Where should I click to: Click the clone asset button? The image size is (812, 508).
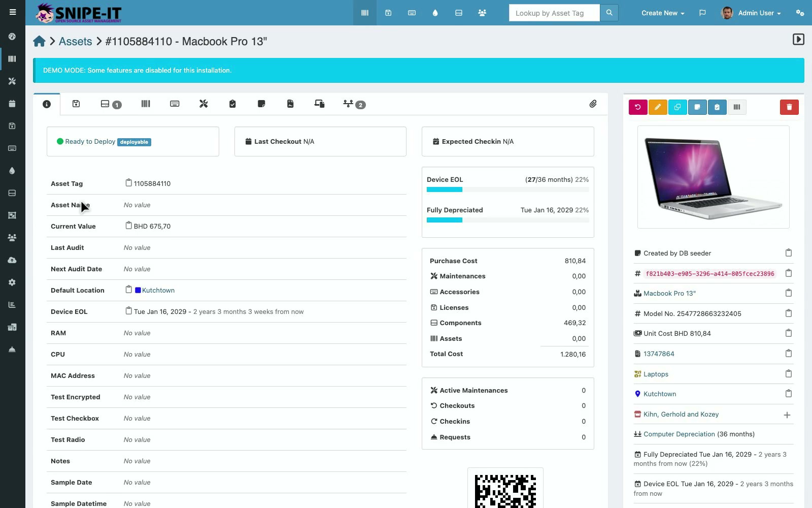[678, 107]
